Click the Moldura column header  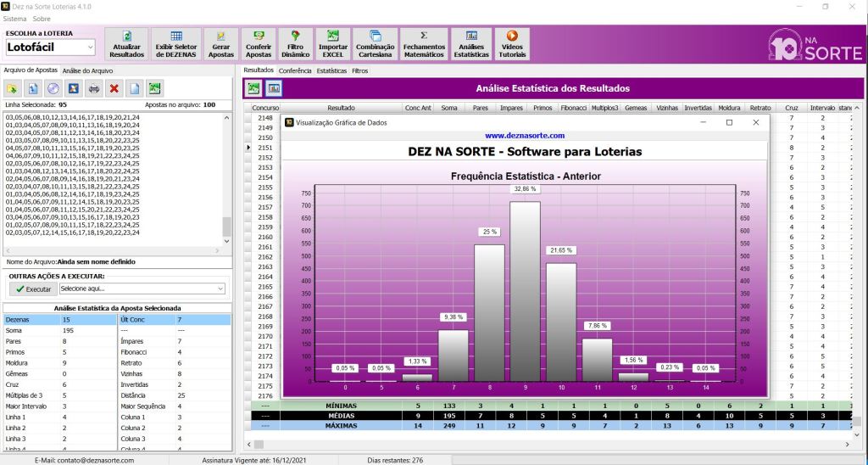click(729, 108)
